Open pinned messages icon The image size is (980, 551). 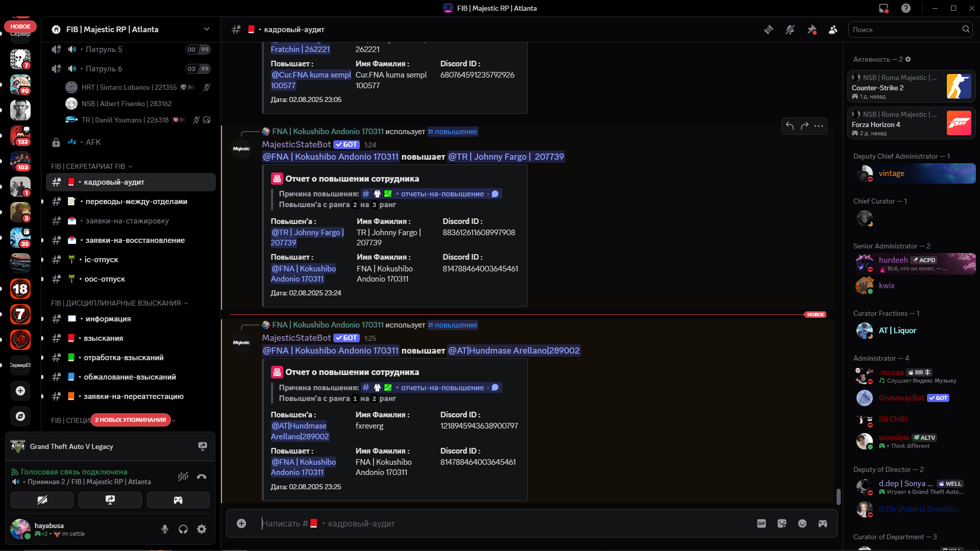pos(812,30)
